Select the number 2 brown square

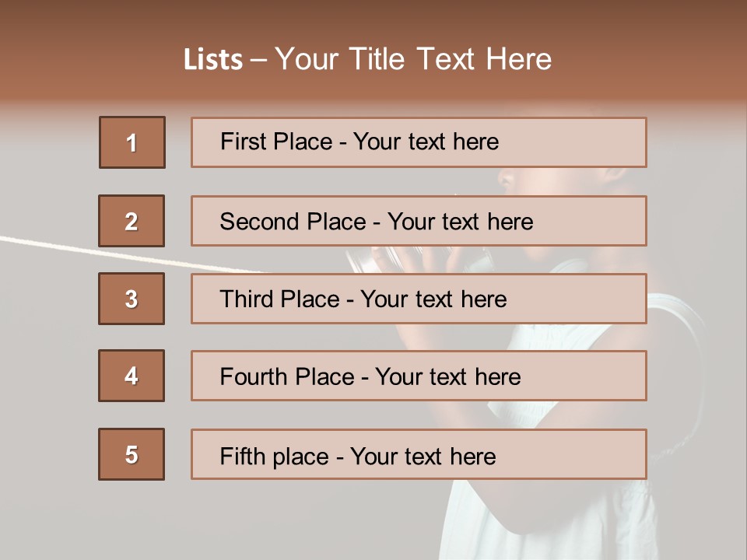click(x=132, y=221)
